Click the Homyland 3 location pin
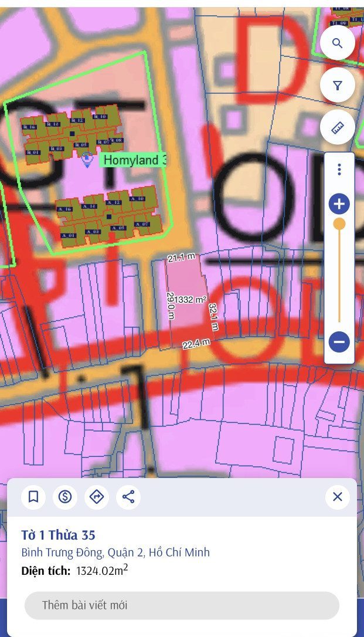364x637 pixels. tap(86, 160)
